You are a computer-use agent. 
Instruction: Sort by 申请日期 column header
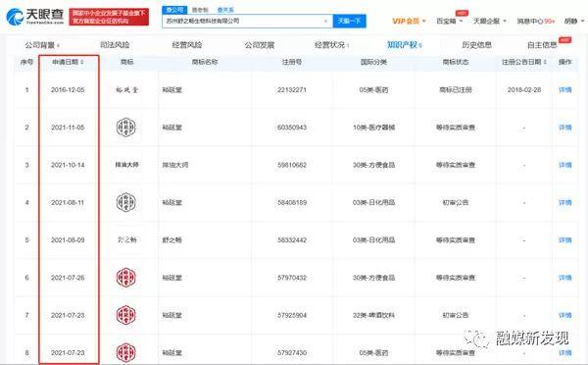point(68,62)
